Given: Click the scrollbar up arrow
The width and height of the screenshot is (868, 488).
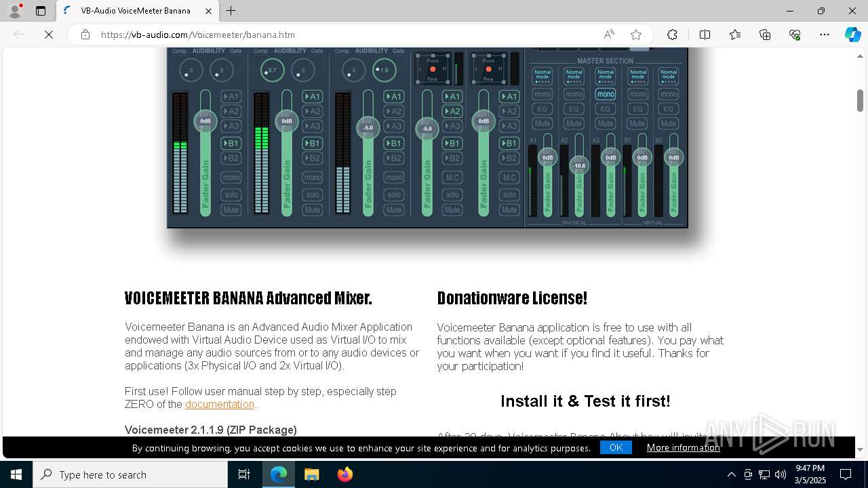Looking at the screenshot, I should pyautogui.click(x=860, y=56).
